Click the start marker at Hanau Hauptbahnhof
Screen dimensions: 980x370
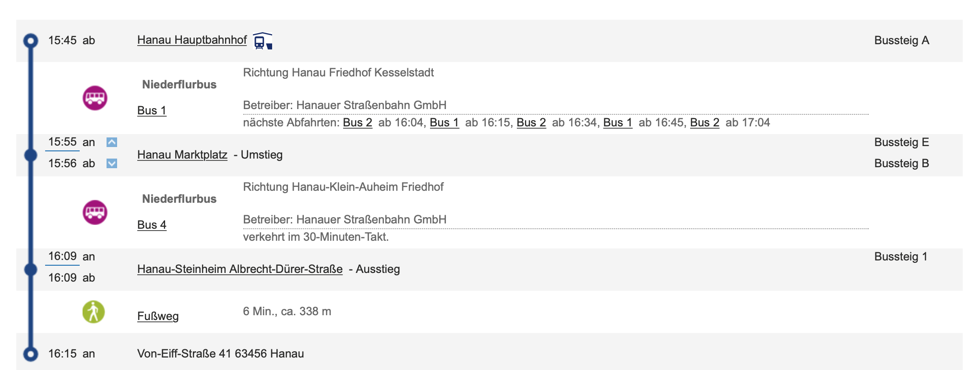[x=31, y=41]
